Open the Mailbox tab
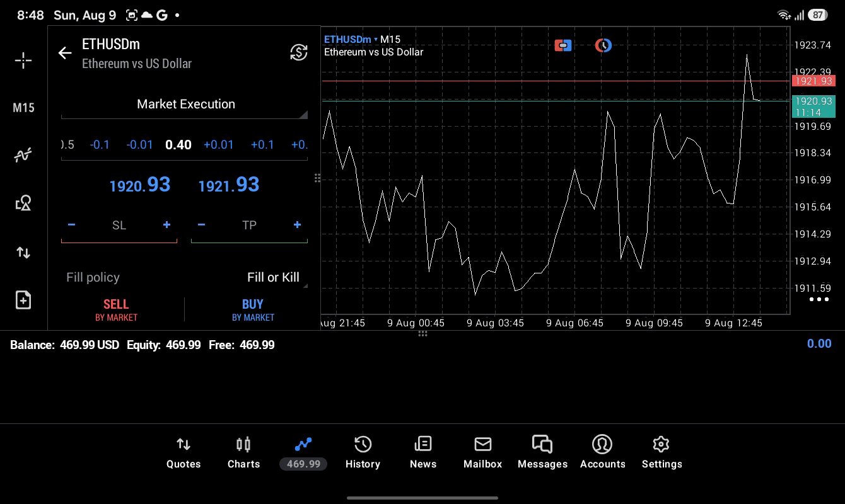Screen dimensions: 845x504 [x=482, y=453]
